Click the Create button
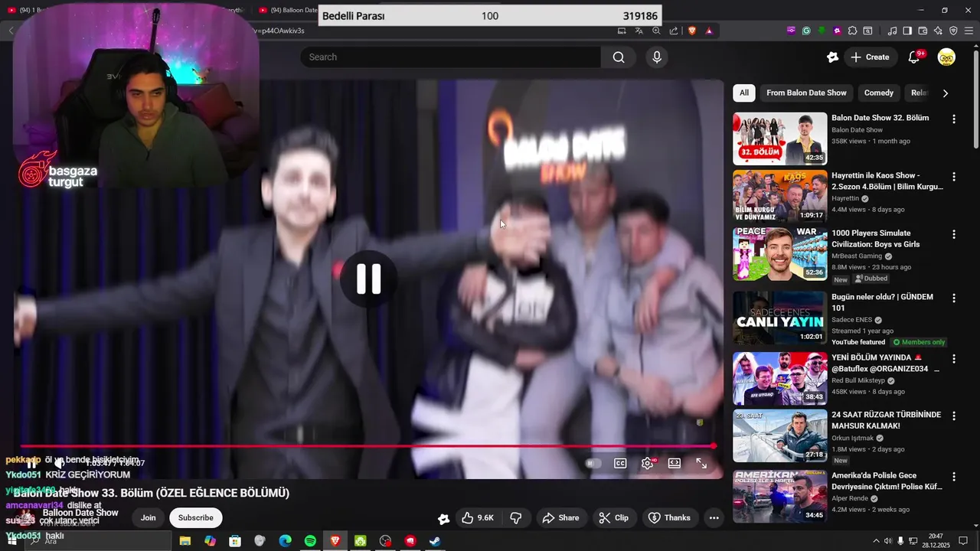980x551 pixels. [x=870, y=57]
